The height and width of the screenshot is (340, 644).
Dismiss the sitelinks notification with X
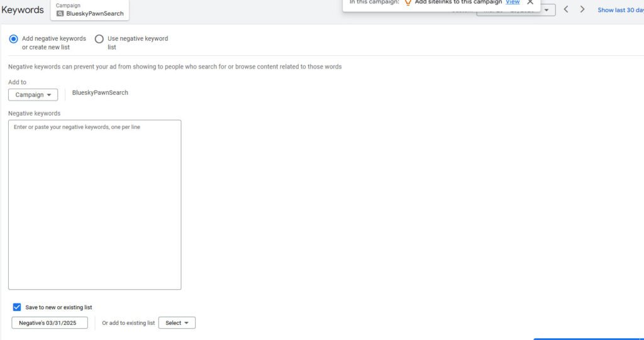(x=530, y=2)
